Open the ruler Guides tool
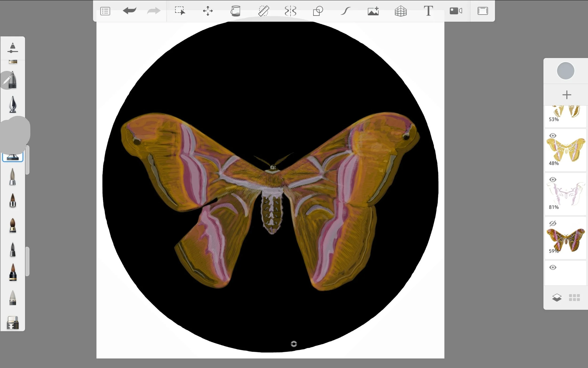The height and width of the screenshot is (368, 588). (x=263, y=11)
